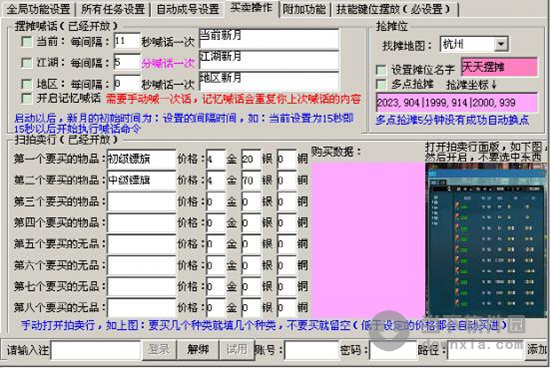This screenshot has height=368, width=550.
Task: Click the sixth item name field
Action: click(x=141, y=265)
